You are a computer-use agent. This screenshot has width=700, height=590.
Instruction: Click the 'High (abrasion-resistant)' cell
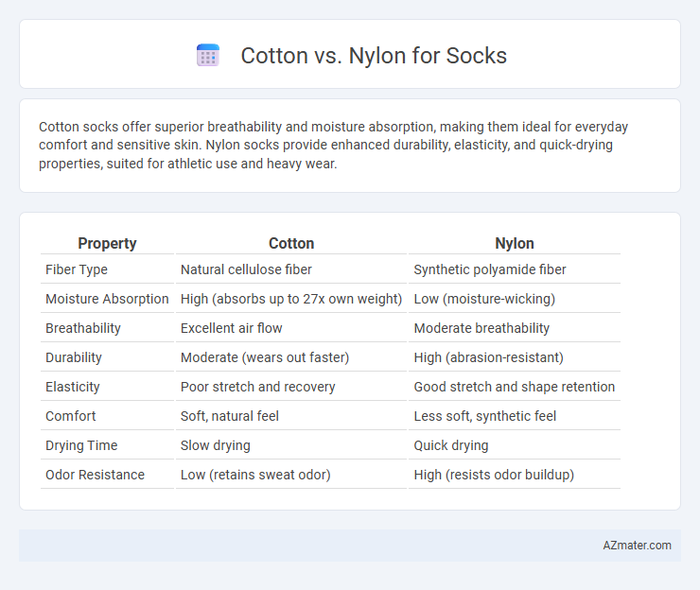488,357
